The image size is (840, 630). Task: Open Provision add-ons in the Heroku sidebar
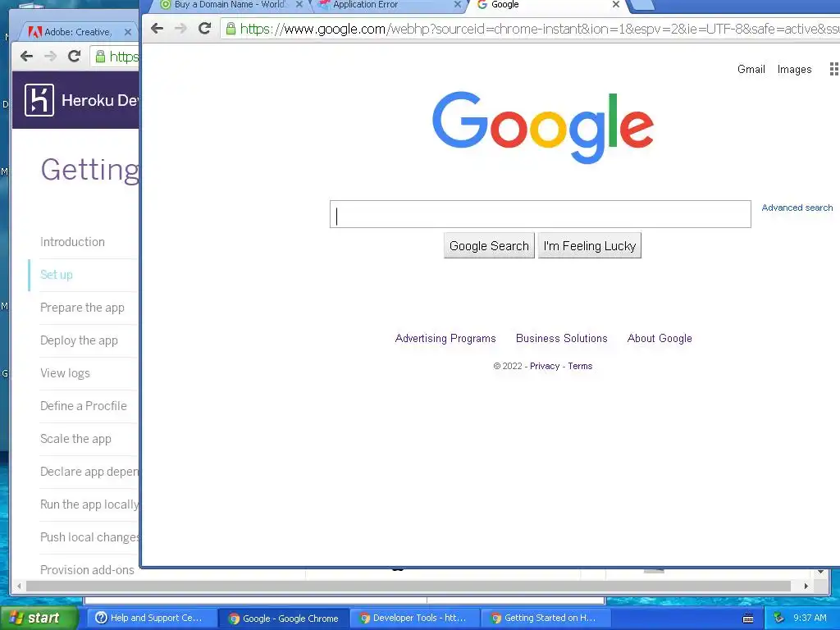click(x=87, y=570)
